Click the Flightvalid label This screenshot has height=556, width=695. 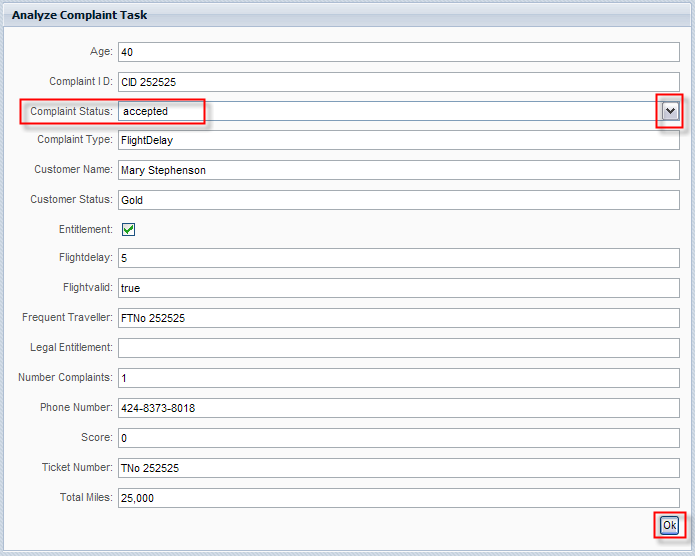click(88, 287)
